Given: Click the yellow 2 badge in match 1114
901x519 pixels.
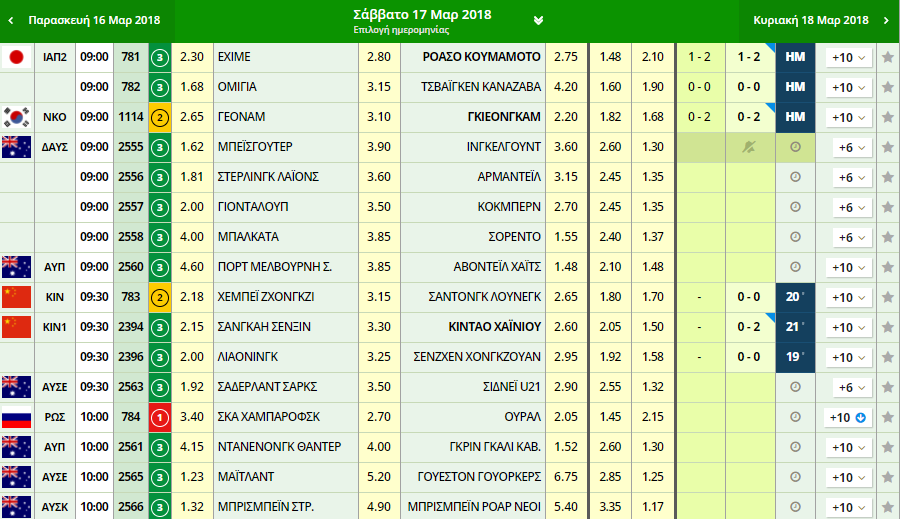Looking at the screenshot, I should click(160, 117).
